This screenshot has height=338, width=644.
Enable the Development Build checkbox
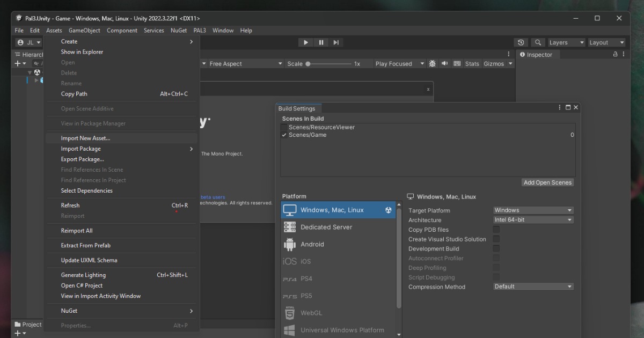496,248
